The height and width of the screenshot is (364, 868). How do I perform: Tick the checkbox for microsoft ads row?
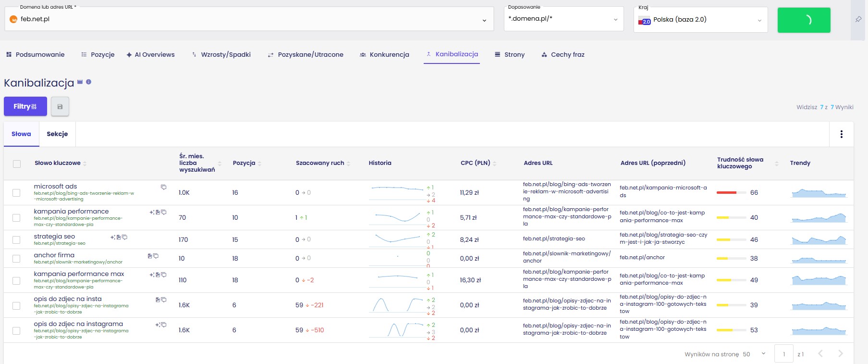(16, 193)
